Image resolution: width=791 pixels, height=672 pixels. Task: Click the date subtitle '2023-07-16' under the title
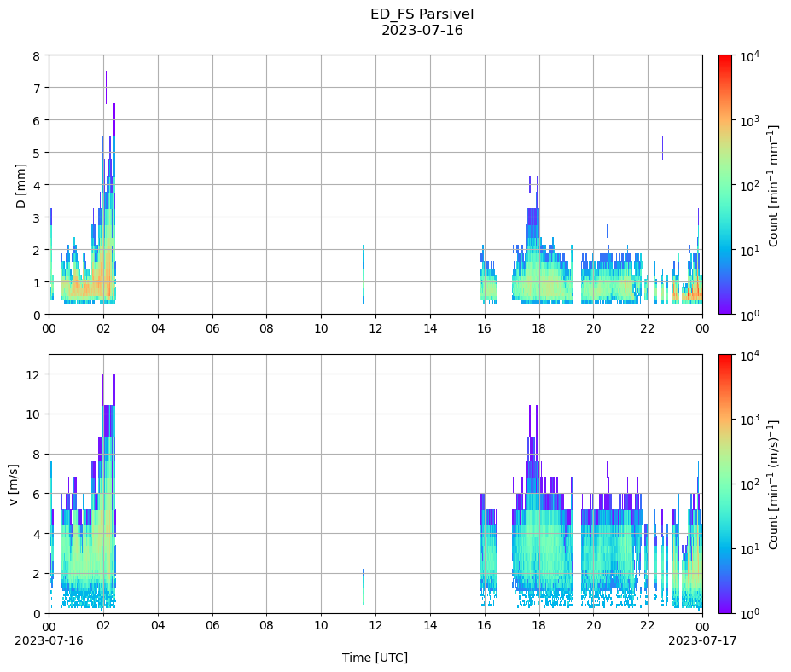point(422,30)
